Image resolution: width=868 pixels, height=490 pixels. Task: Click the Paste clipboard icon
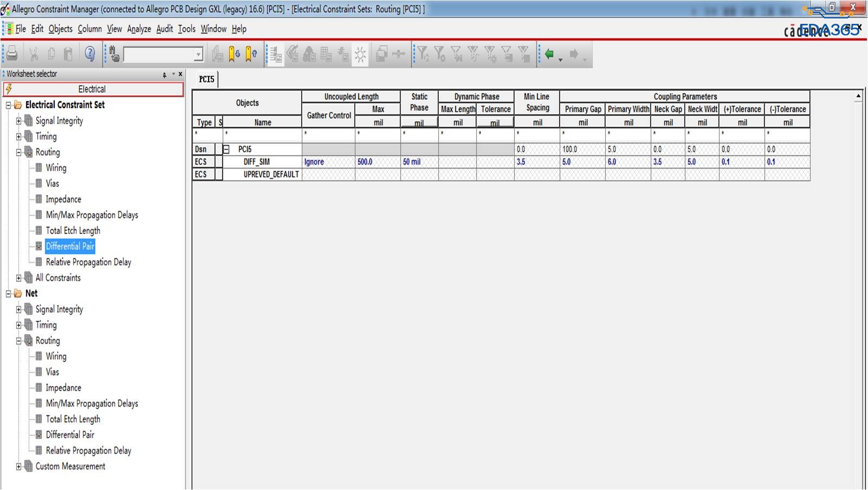68,54
